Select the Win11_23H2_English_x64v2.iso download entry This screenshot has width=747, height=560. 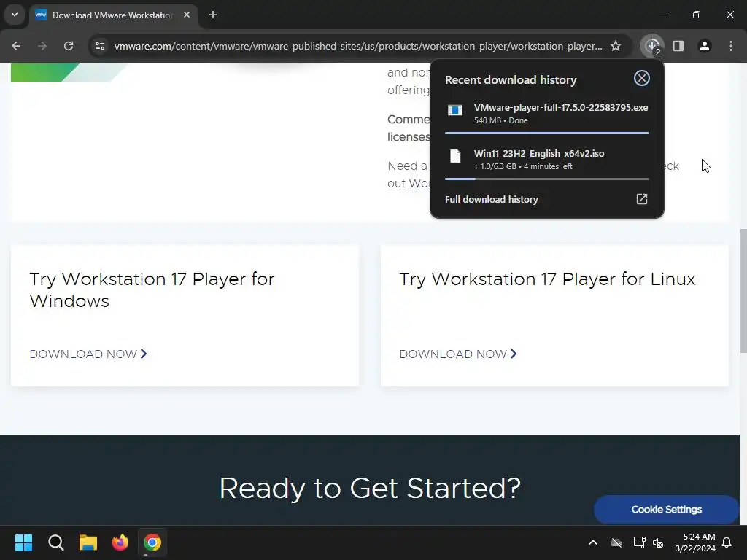coord(547,159)
